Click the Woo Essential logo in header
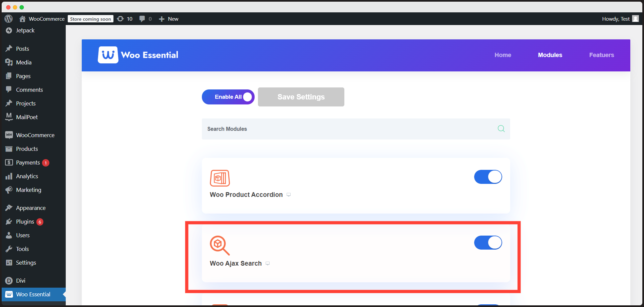The width and height of the screenshot is (644, 307). pyautogui.click(x=138, y=55)
